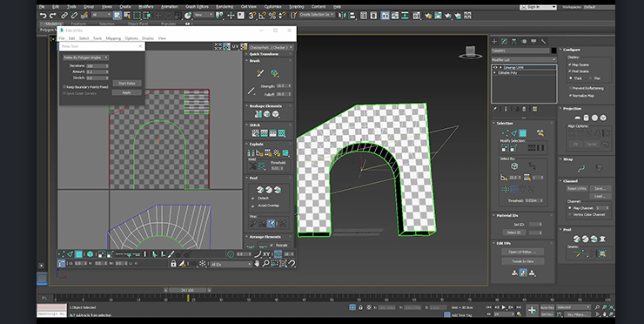The image size is (644, 324).
Task: Click the large Auto Key plus button
Action: pyautogui.click(x=532, y=310)
